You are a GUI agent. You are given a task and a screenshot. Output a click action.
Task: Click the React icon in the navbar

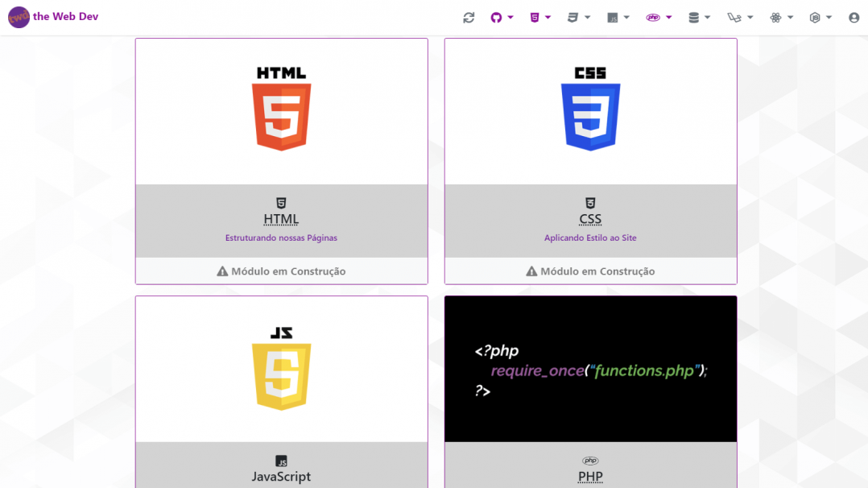(776, 16)
